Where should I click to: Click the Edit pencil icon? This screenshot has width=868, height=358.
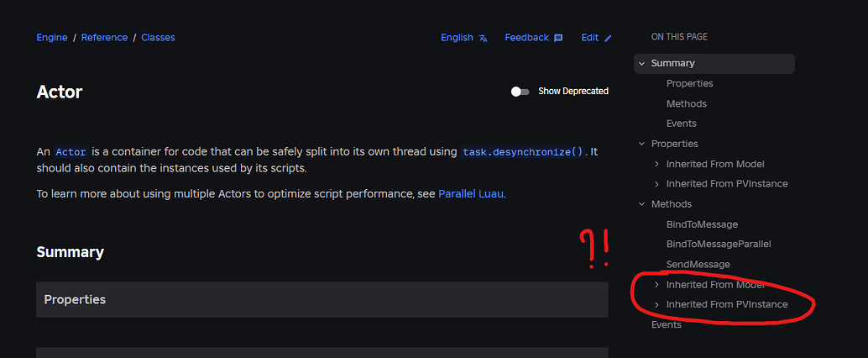click(x=609, y=38)
